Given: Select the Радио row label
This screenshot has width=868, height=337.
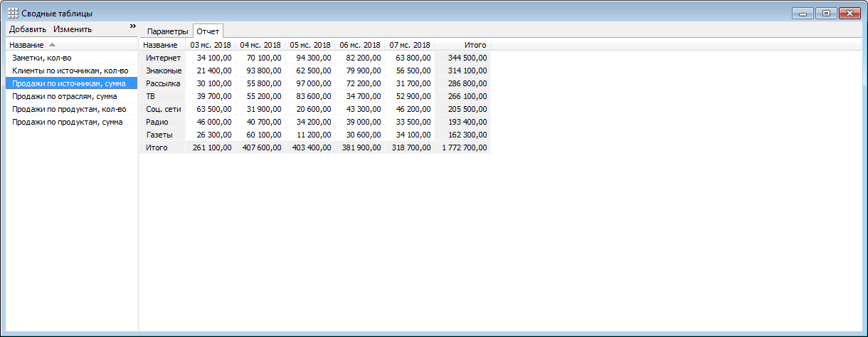Looking at the screenshot, I should tap(163, 122).
